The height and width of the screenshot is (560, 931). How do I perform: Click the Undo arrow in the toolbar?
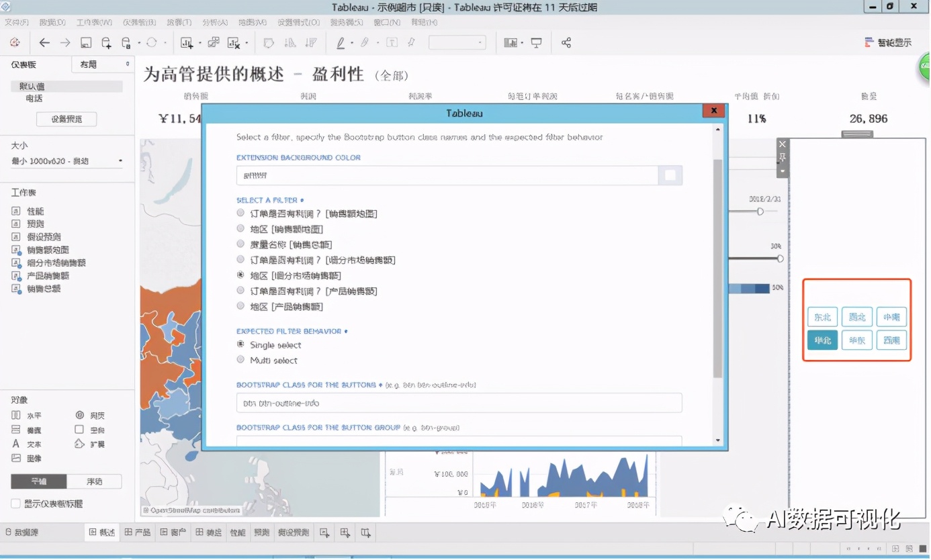coord(44,42)
